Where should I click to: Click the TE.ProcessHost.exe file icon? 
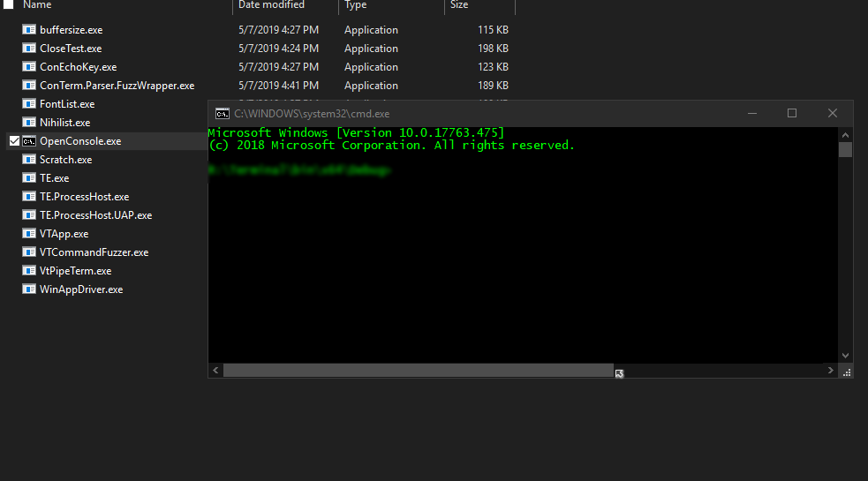click(x=29, y=197)
